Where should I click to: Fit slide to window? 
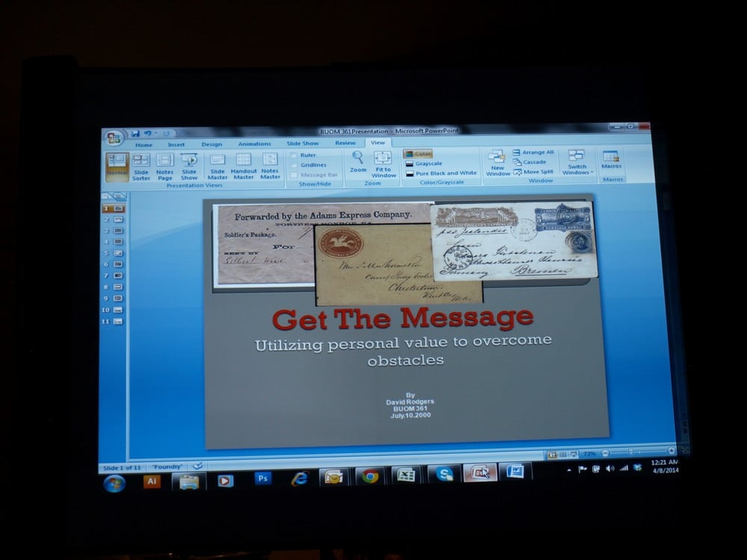(383, 164)
